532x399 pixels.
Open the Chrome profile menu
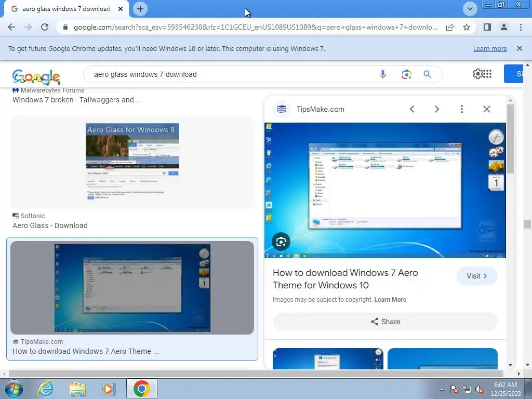pyautogui.click(x=504, y=27)
